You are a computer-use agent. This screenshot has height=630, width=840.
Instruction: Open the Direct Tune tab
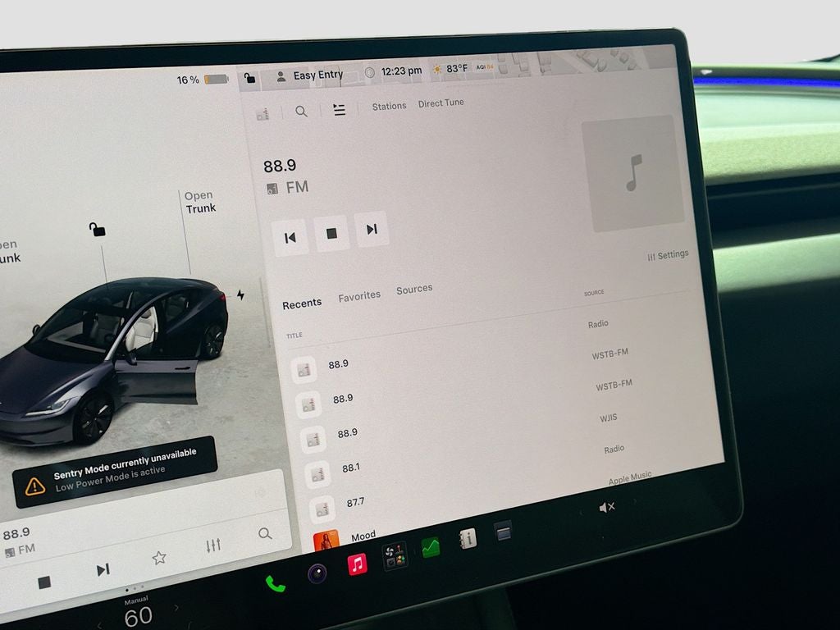(x=441, y=103)
